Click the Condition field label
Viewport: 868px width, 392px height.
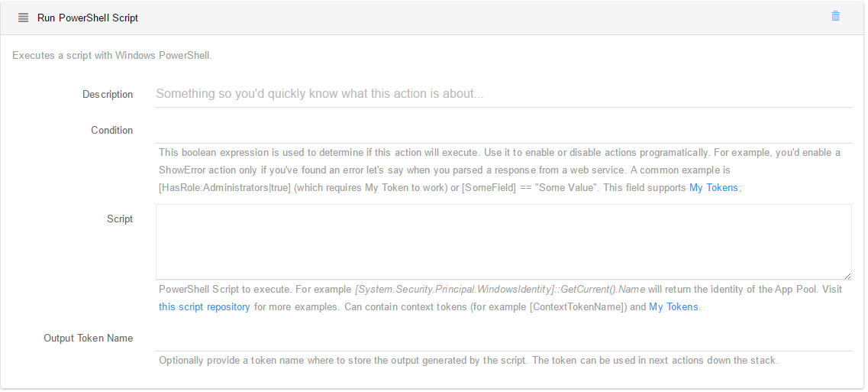(x=111, y=131)
